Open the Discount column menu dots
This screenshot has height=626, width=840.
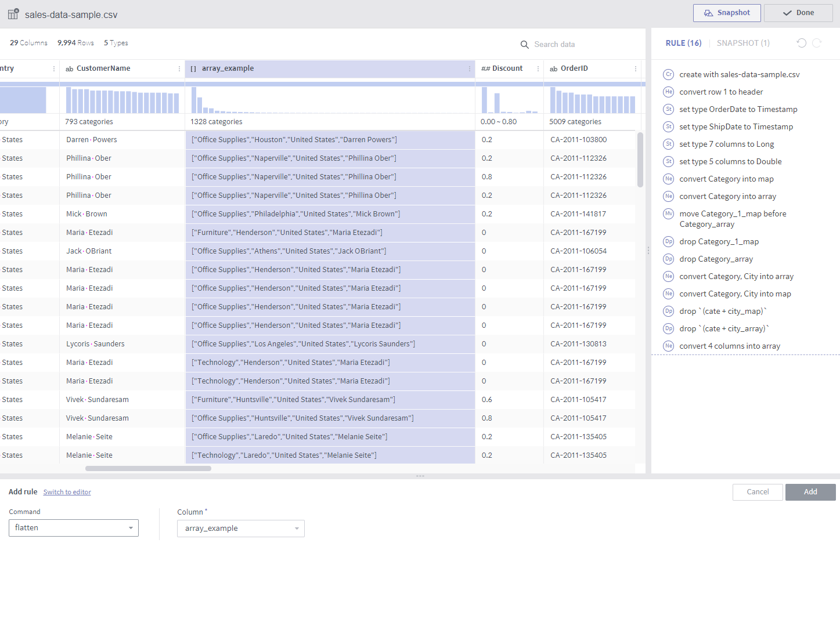[x=538, y=68]
